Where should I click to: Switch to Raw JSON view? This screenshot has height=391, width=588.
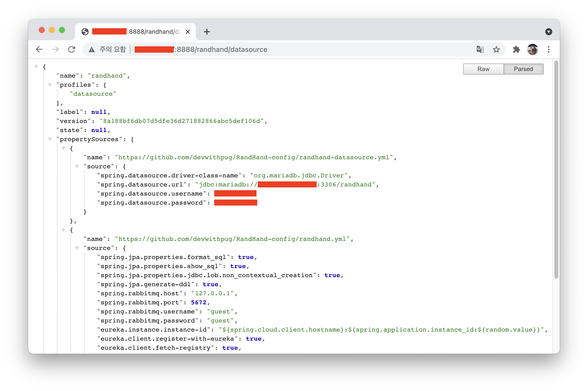(x=483, y=69)
